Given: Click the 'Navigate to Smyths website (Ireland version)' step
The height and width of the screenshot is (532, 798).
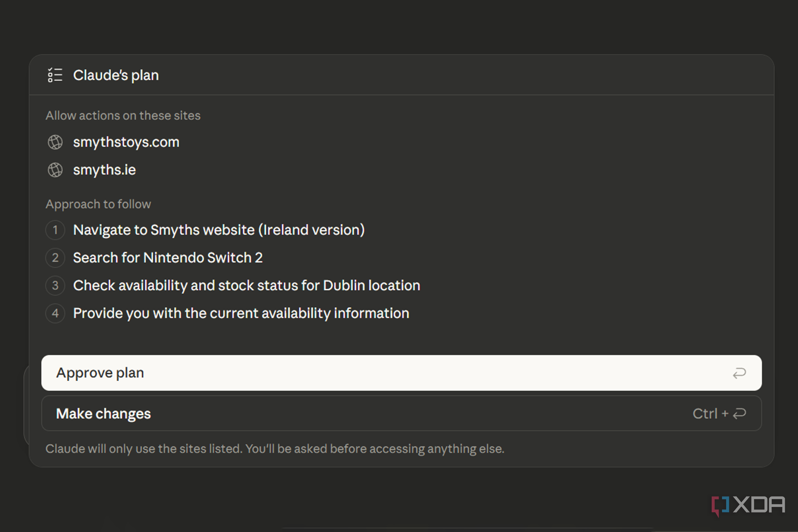Looking at the screenshot, I should coord(219,230).
